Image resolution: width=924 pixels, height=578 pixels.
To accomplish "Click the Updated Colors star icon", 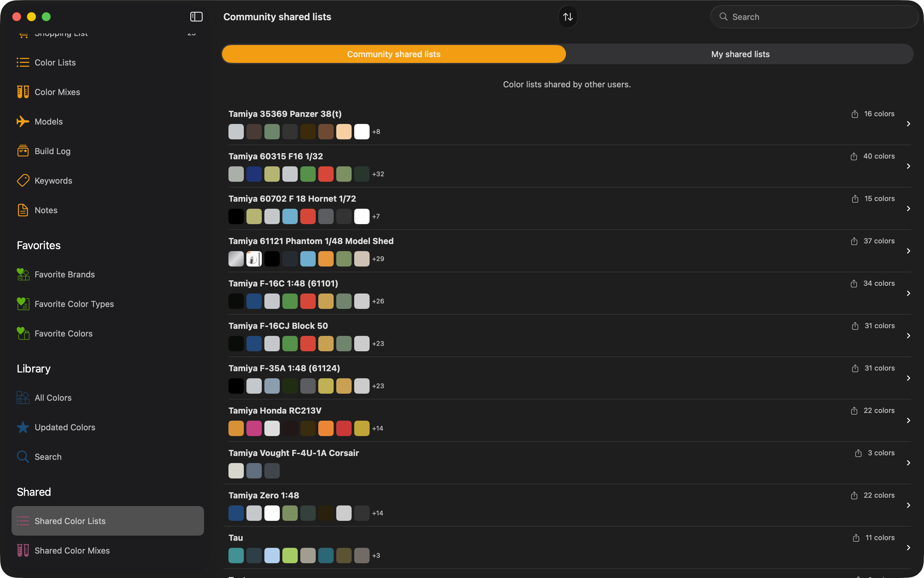I will [23, 427].
